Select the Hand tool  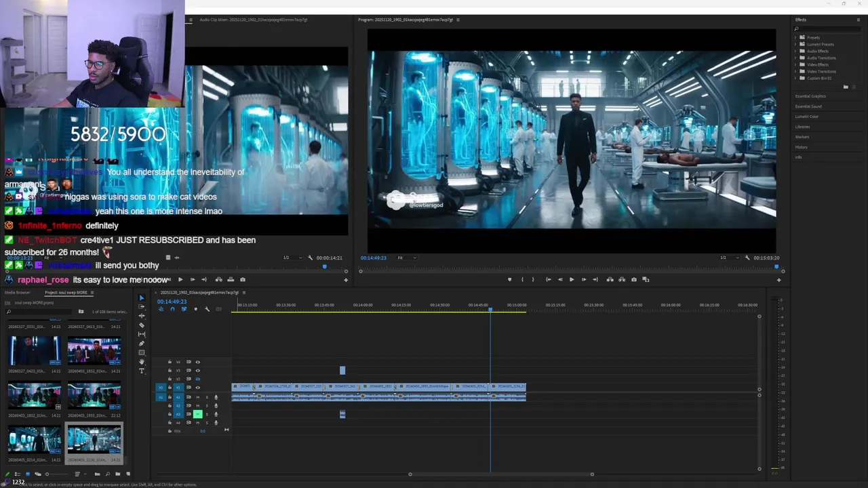142,362
